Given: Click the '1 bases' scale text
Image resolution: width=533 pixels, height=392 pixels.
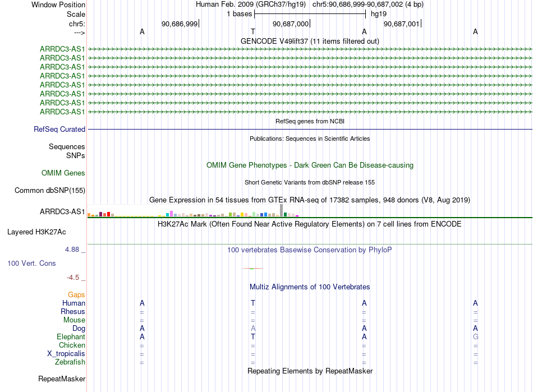Looking at the screenshot, I should (240, 14).
